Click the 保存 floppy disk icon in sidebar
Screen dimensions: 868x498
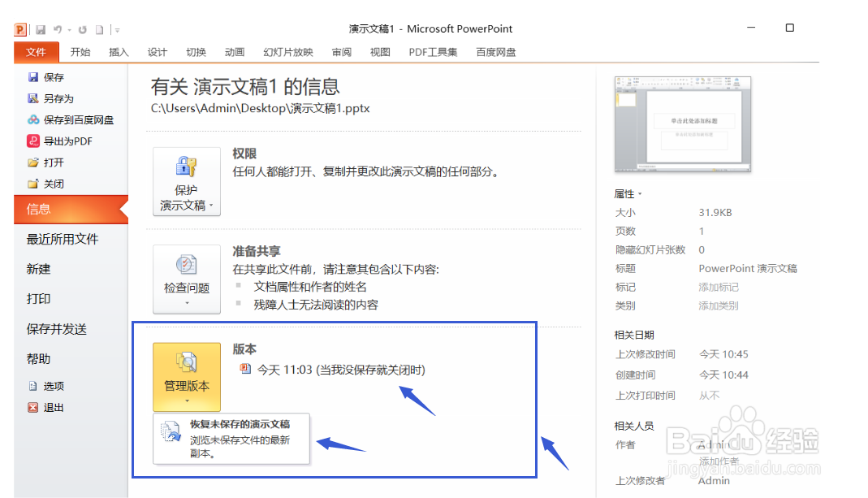point(33,77)
